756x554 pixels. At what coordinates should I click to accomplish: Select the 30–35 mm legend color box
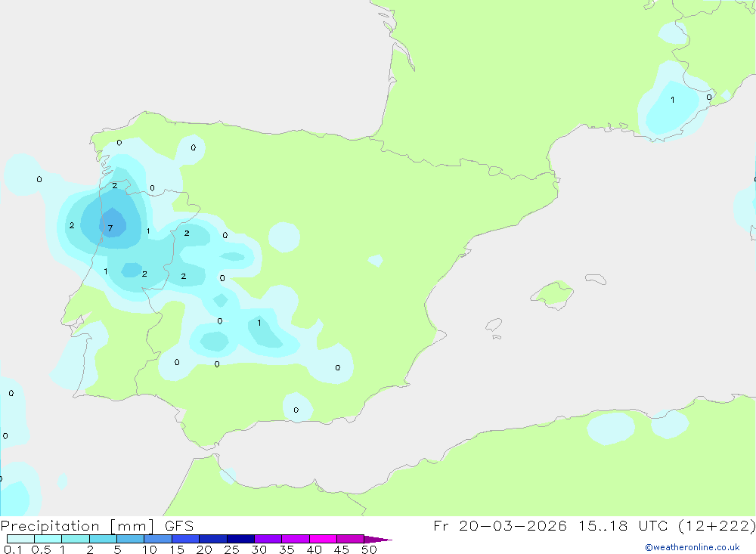(268, 539)
